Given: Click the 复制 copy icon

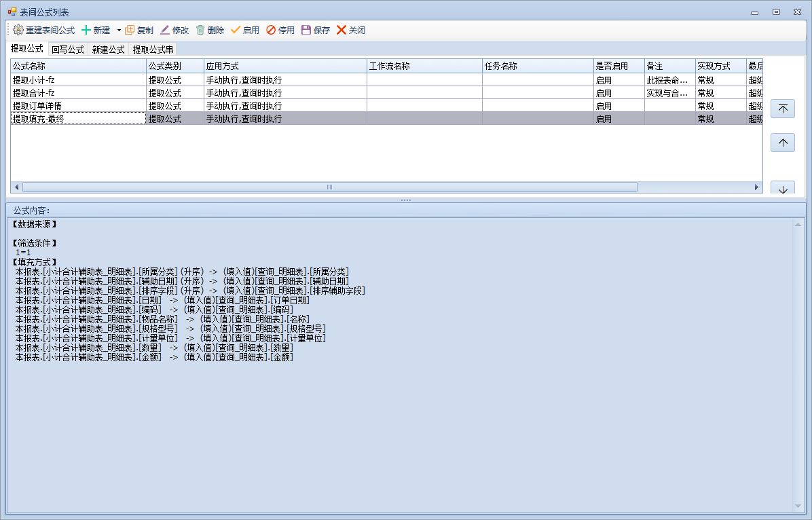Looking at the screenshot, I should [130, 30].
